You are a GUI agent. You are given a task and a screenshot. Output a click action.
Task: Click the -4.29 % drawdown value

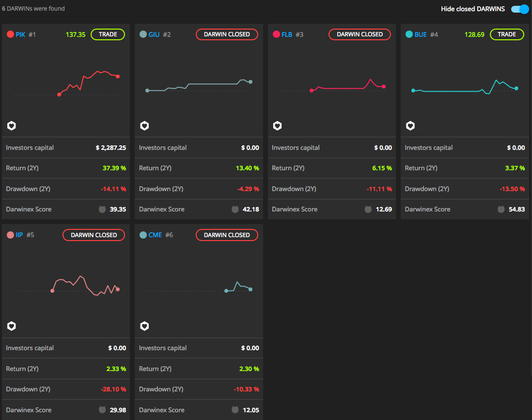point(248,189)
